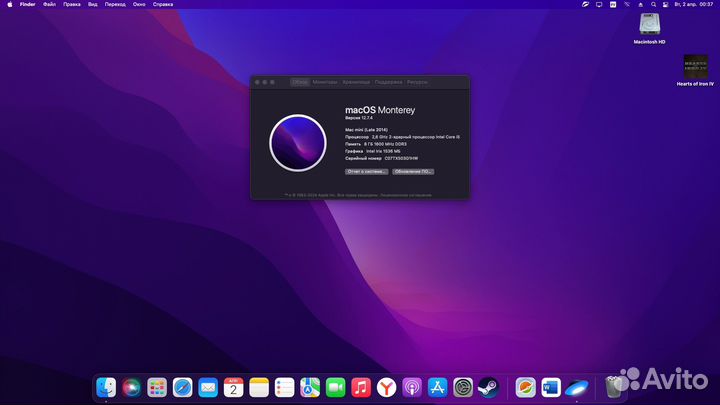Open the license agreement link
720x405 pixels.
coord(406,195)
